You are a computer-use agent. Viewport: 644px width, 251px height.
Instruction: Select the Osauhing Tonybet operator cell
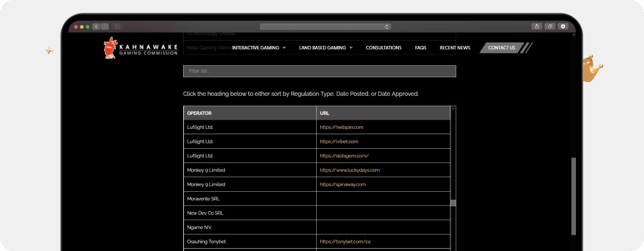(250, 242)
